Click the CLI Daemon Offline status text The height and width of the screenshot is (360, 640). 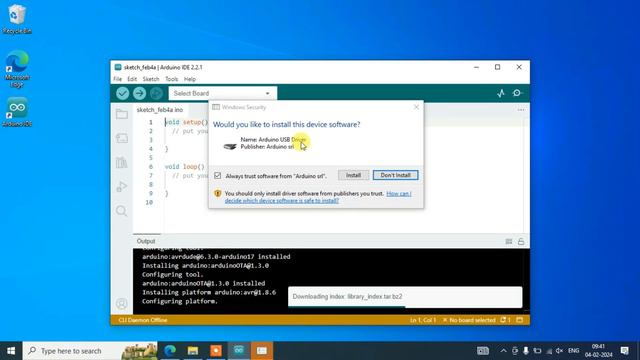coord(143,320)
